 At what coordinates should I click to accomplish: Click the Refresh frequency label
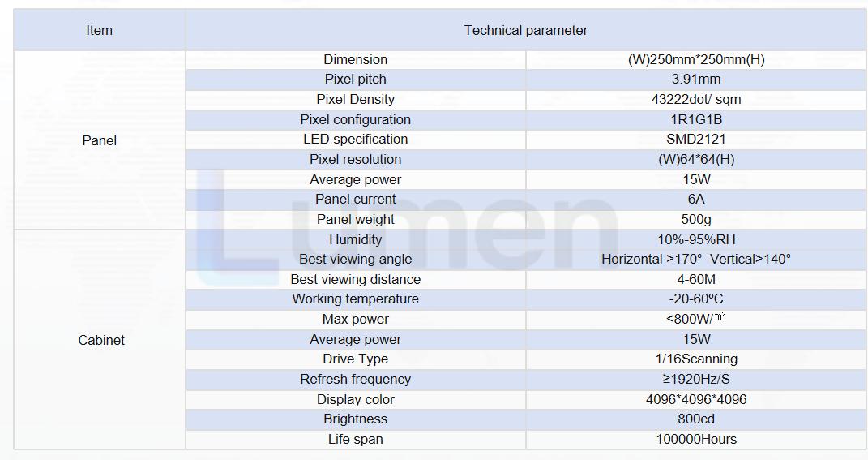pyautogui.click(x=356, y=379)
